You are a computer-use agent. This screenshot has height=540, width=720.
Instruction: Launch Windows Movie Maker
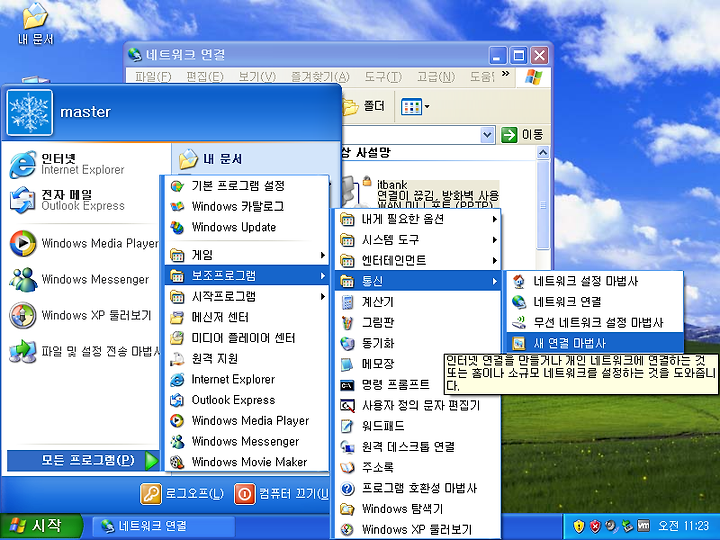point(247,461)
